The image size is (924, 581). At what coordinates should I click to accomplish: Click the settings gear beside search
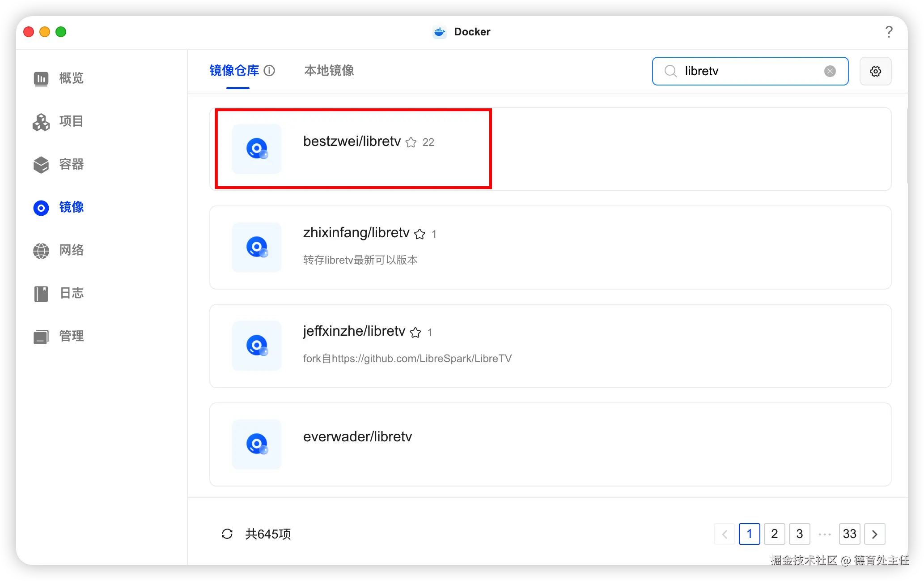point(875,71)
